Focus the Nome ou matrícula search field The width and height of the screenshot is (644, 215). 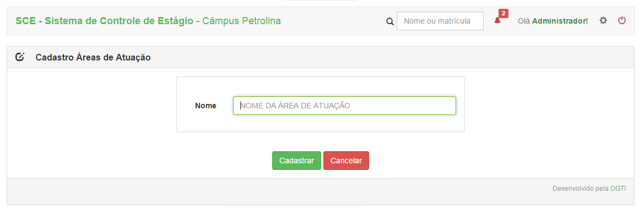click(x=440, y=21)
